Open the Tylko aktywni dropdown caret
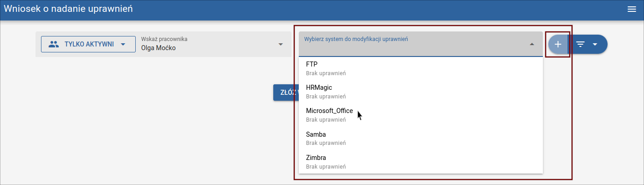Image resolution: width=644 pixels, height=185 pixels. [123, 44]
